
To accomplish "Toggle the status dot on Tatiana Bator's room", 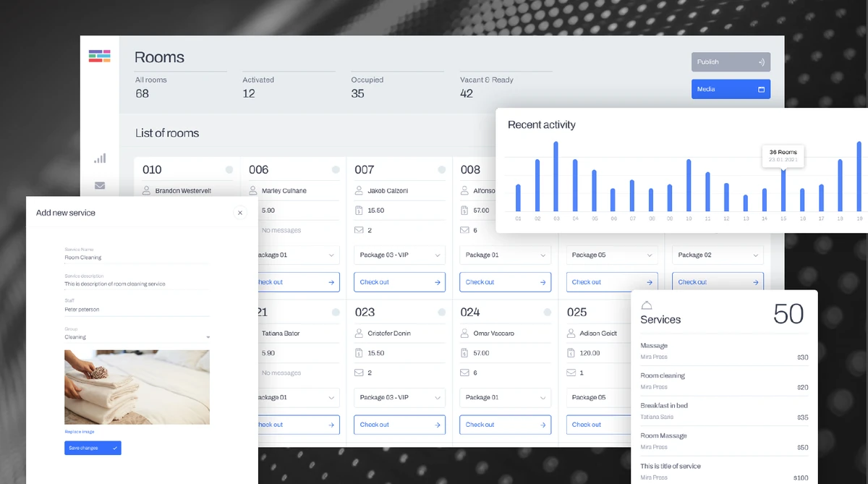I will click(336, 312).
